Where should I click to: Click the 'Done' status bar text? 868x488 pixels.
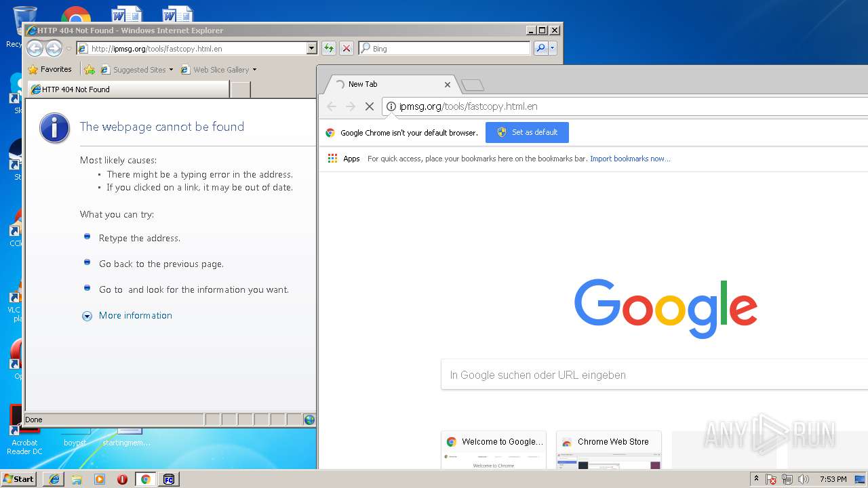34,420
